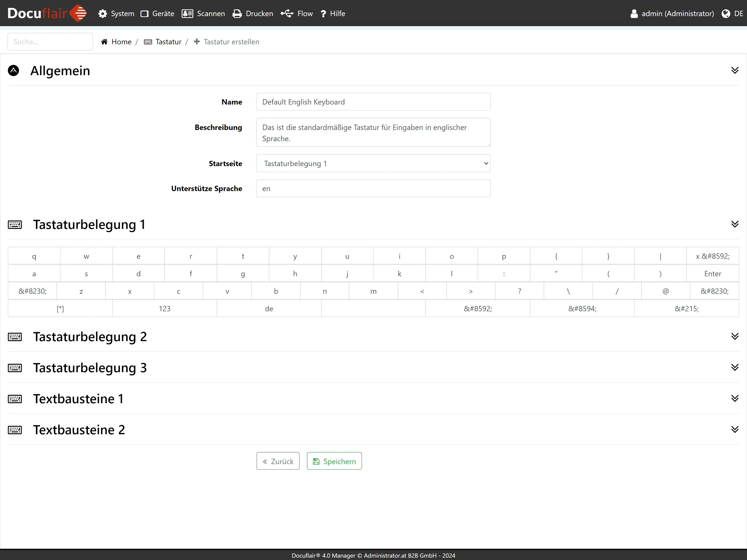Image resolution: width=747 pixels, height=560 pixels.
Task: Click the Home house icon in breadcrumb
Action: (x=104, y=42)
